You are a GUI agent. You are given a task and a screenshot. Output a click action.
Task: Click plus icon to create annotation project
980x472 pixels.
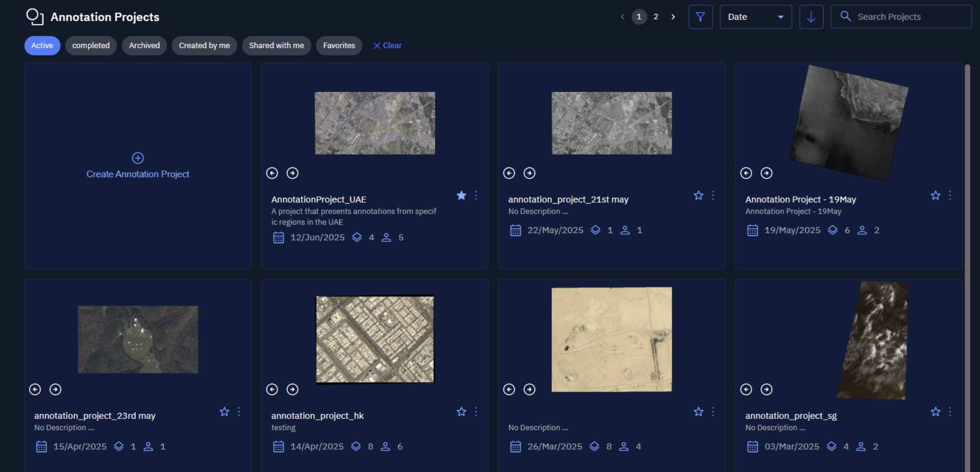click(x=138, y=158)
